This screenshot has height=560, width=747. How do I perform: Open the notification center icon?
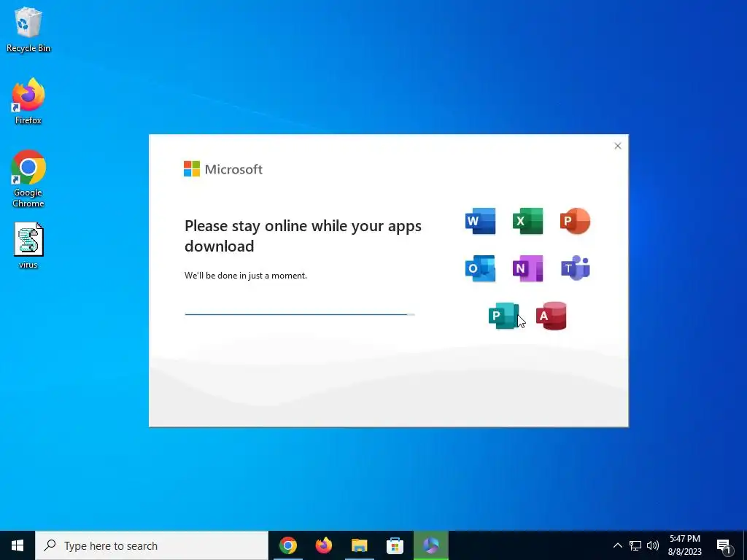click(724, 545)
